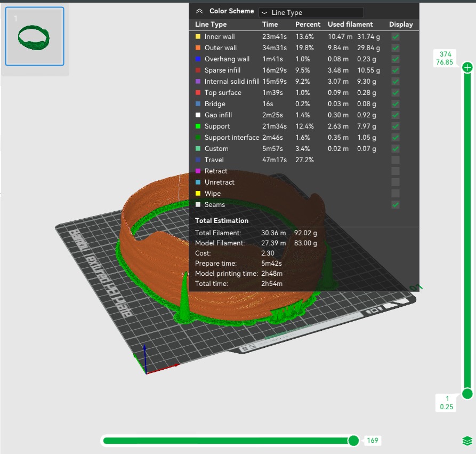Viewport: 476px width, 454px height.
Task: Toggle Support display checkbox
Action: tap(396, 126)
